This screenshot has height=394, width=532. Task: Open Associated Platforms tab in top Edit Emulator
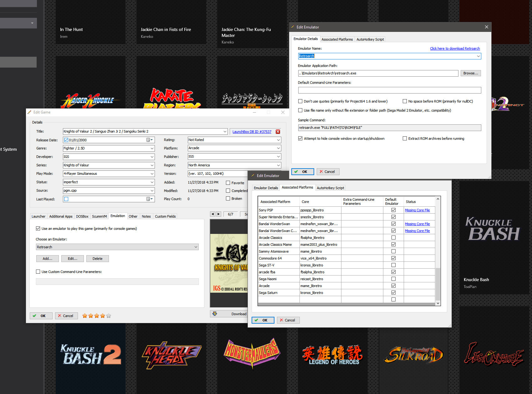click(x=337, y=39)
